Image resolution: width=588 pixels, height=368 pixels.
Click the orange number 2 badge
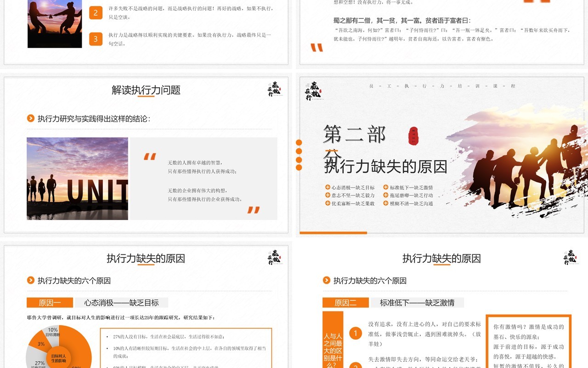(x=96, y=13)
